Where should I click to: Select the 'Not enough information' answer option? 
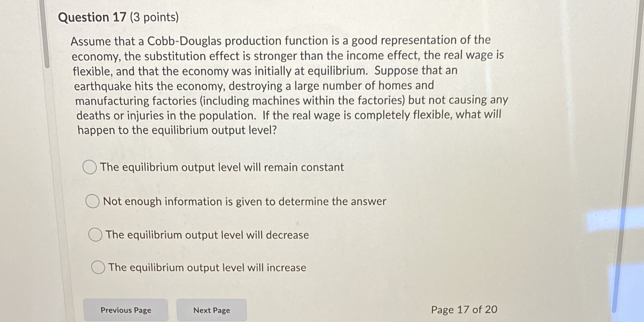point(92,201)
